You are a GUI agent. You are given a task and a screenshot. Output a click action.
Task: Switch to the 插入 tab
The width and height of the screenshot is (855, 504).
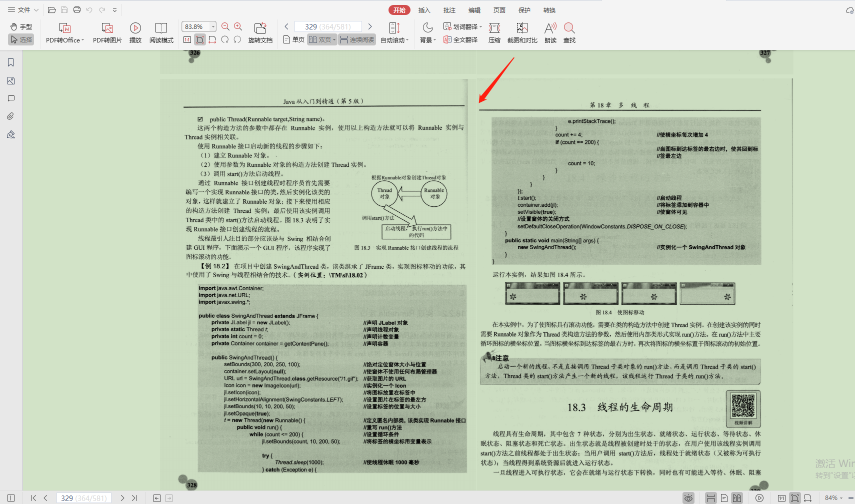click(x=424, y=10)
